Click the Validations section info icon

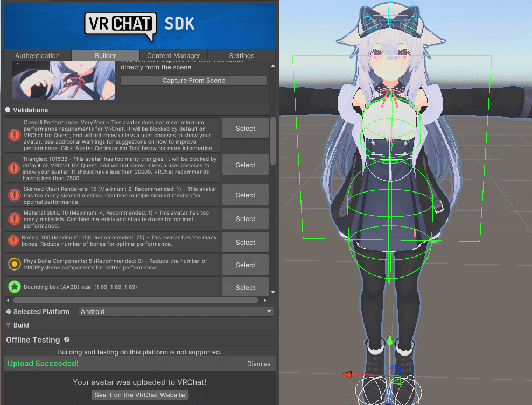point(8,110)
